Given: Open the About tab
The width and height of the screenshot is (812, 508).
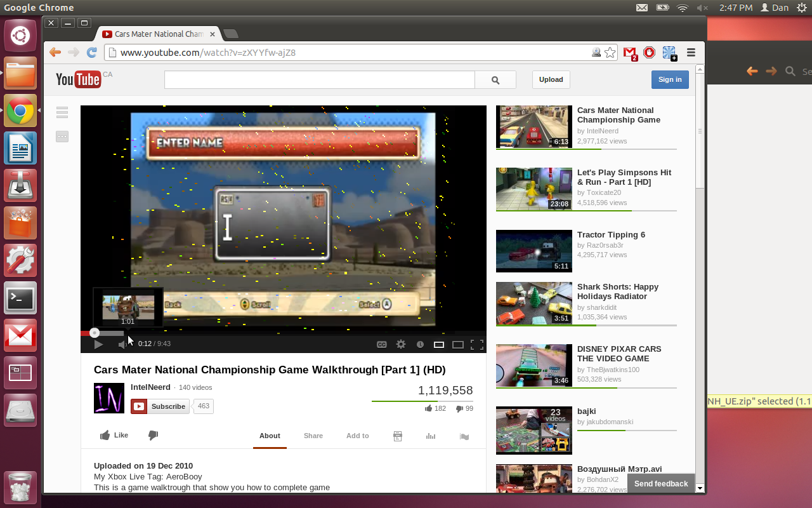Looking at the screenshot, I should pyautogui.click(x=270, y=436).
